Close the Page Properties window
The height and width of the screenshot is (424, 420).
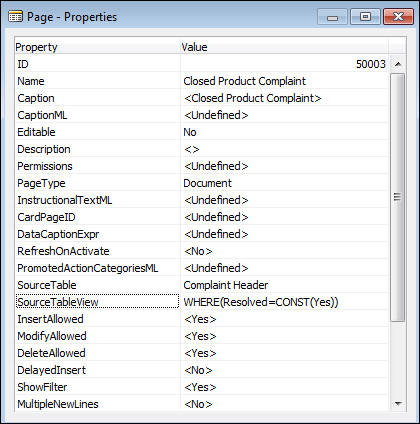click(398, 17)
